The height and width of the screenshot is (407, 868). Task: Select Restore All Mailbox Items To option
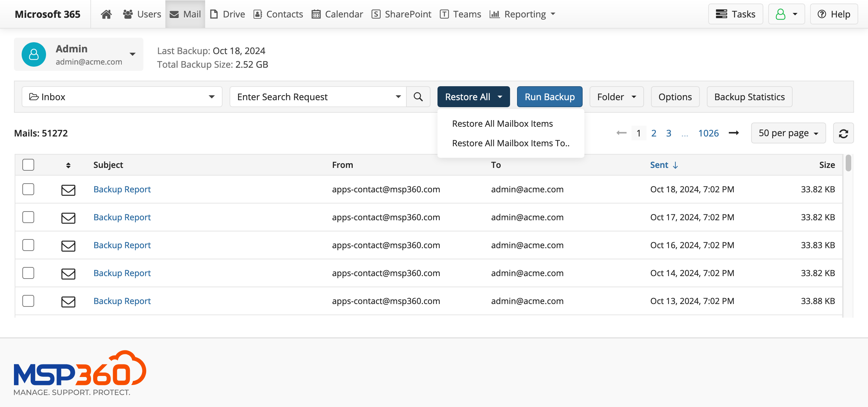pos(509,143)
